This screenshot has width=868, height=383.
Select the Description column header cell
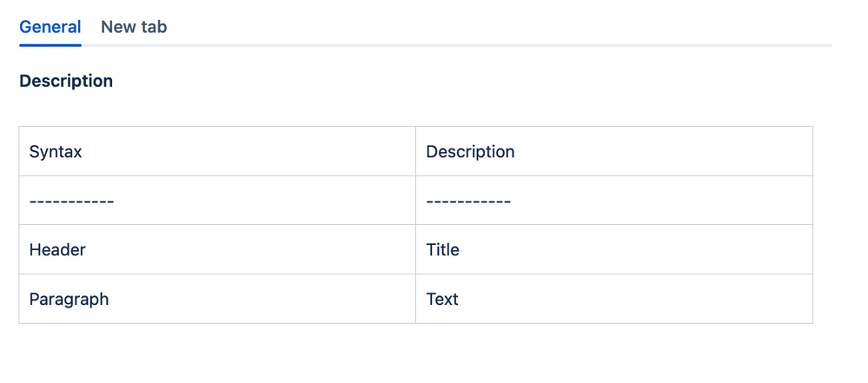[x=470, y=152]
